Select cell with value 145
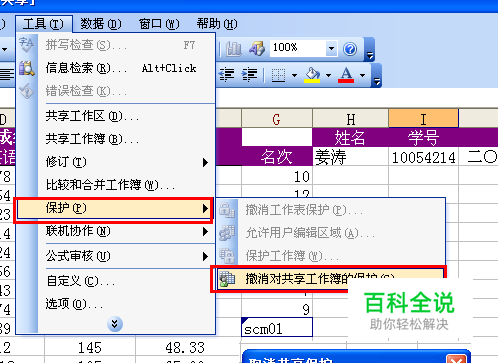The height and width of the screenshot is (363, 498). pos(90,348)
